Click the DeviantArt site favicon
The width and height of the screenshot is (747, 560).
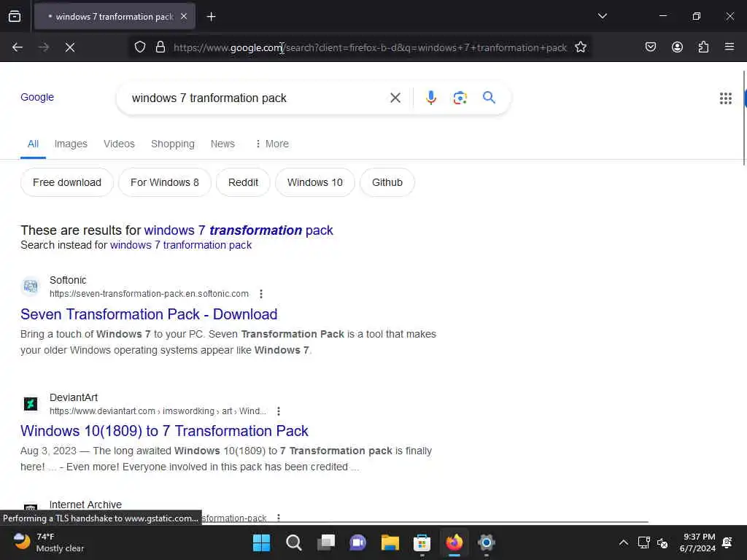(x=31, y=404)
